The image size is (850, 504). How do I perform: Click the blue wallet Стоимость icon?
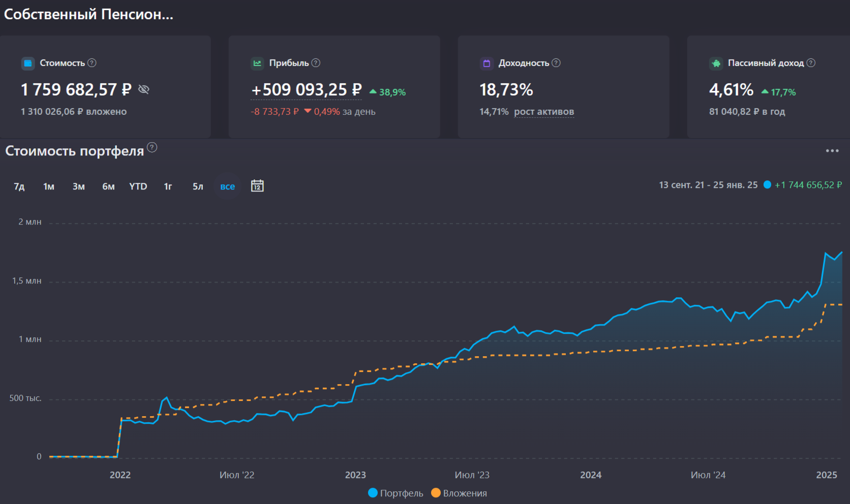coord(28,64)
